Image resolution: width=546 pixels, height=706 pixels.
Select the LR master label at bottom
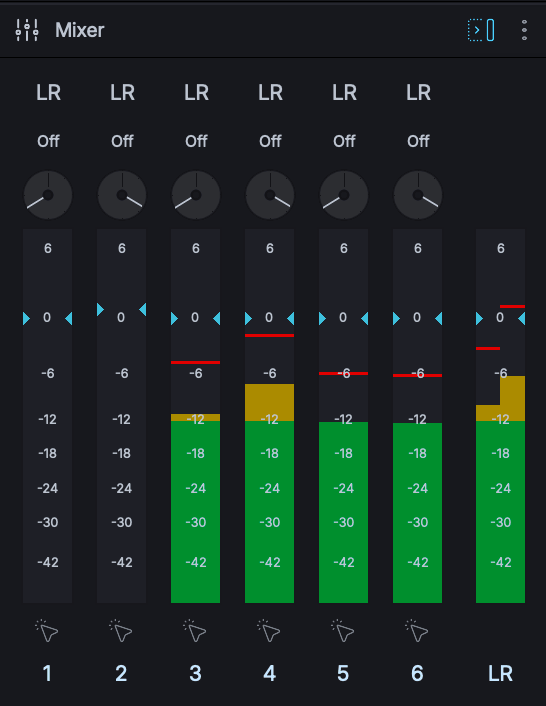click(x=500, y=674)
